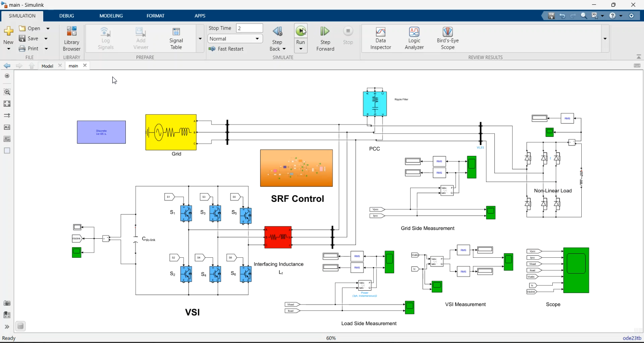
Task: Click the Help question mark icon
Action: click(613, 16)
